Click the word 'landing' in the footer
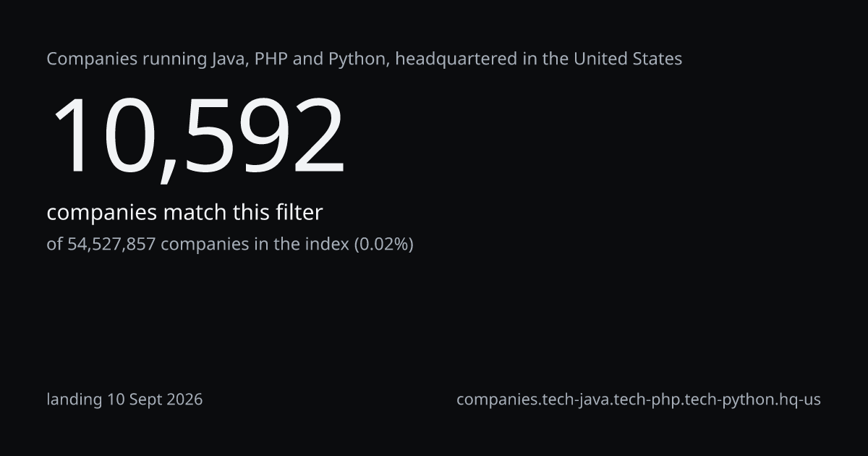 (75, 400)
